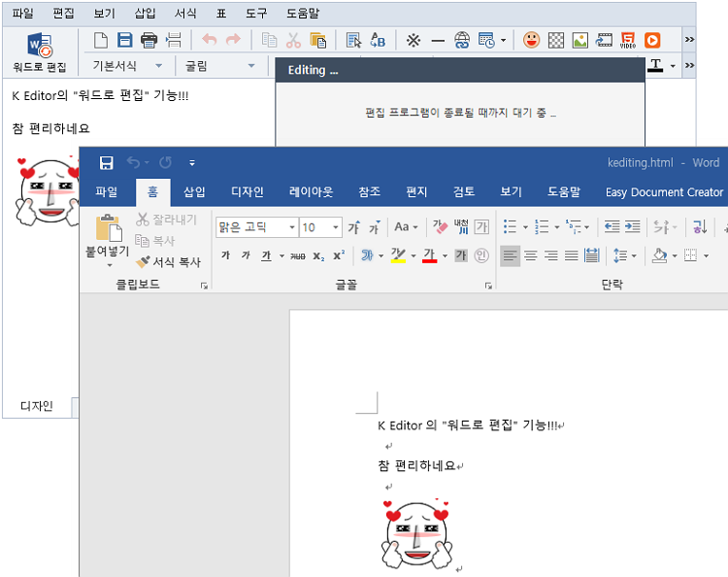Click the save disk icon in K Editor
Screen dimensions: 728x577
pyautogui.click(x=124, y=40)
